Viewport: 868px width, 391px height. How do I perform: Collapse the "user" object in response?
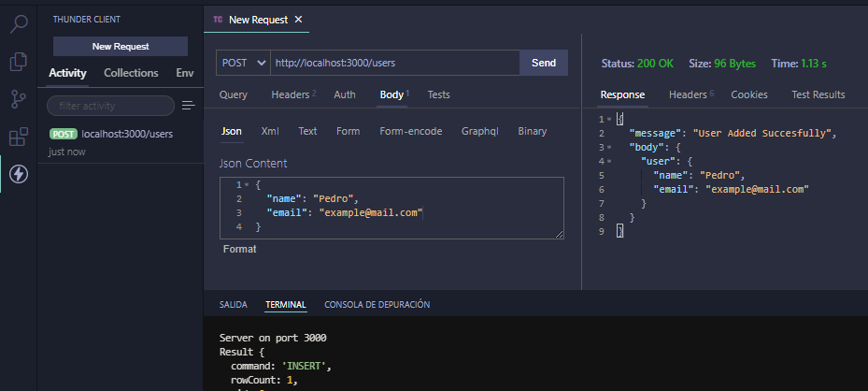pos(609,161)
